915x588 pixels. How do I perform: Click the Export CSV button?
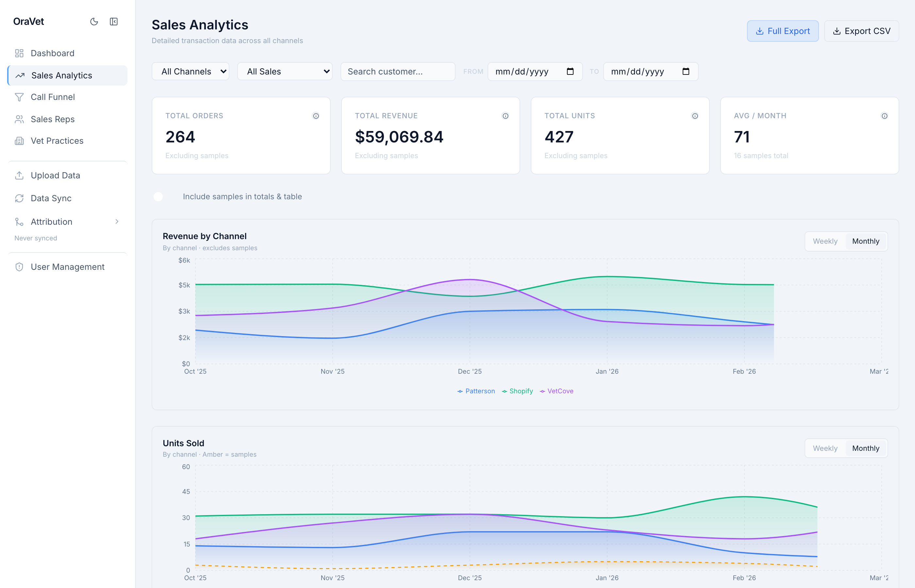tap(861, 31)
